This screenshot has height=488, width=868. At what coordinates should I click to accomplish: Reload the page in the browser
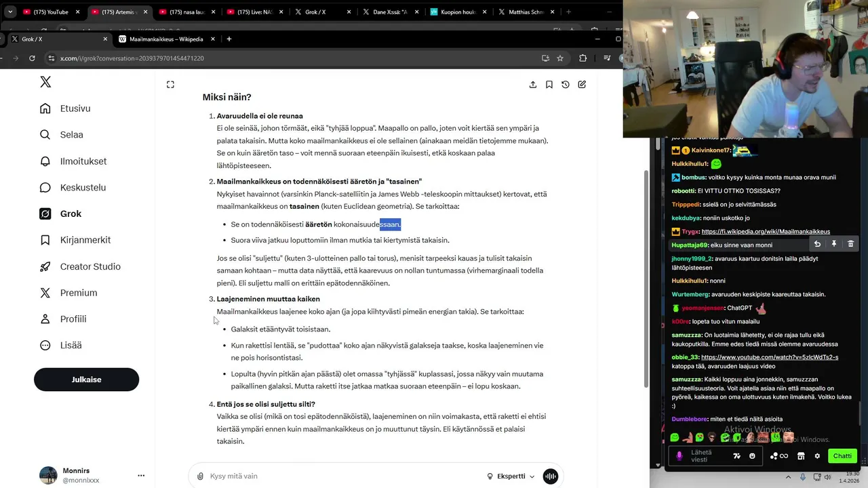coord(32,58)
